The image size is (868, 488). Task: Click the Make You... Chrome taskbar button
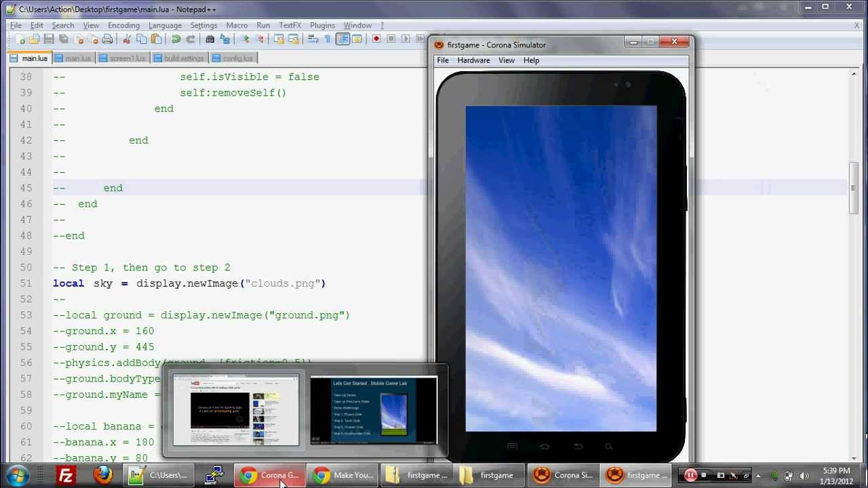click(x=343, y=475)
